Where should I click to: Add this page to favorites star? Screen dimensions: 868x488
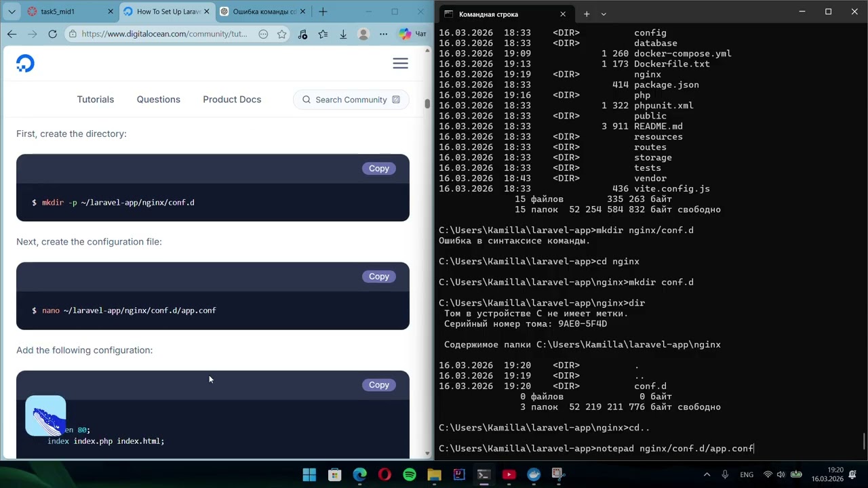pyautogui.click(x=281, y=34)
